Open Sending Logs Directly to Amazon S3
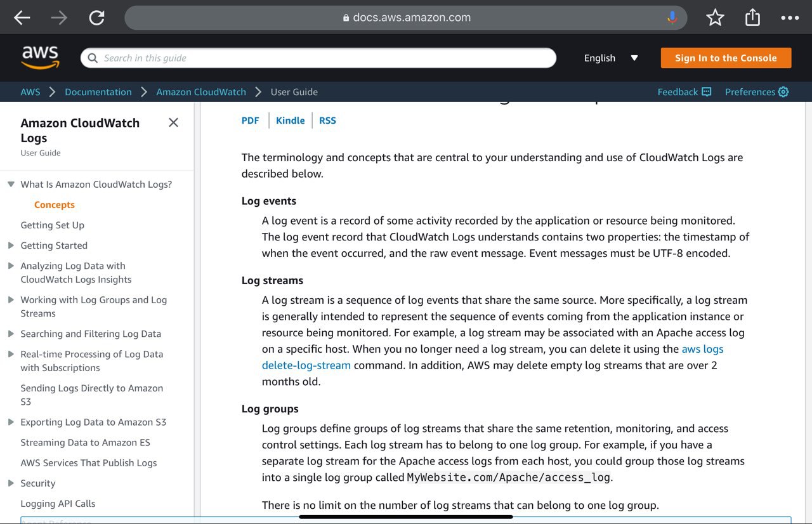 91,395
